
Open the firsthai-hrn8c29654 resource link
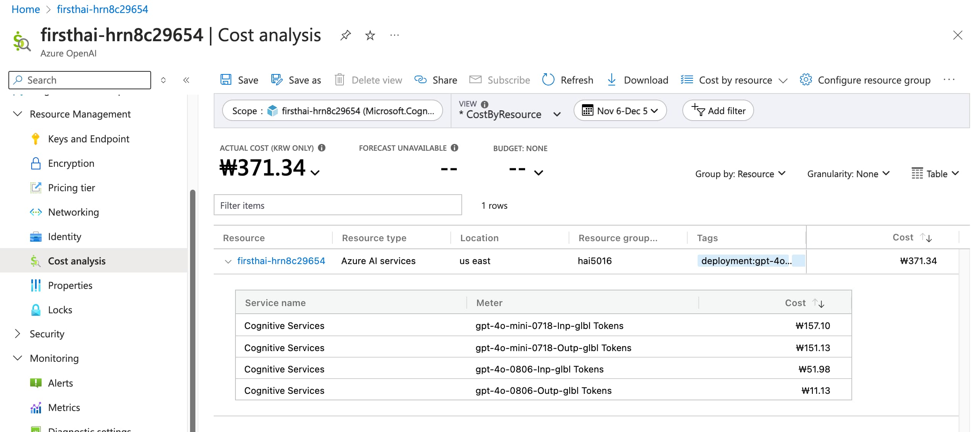281,261
